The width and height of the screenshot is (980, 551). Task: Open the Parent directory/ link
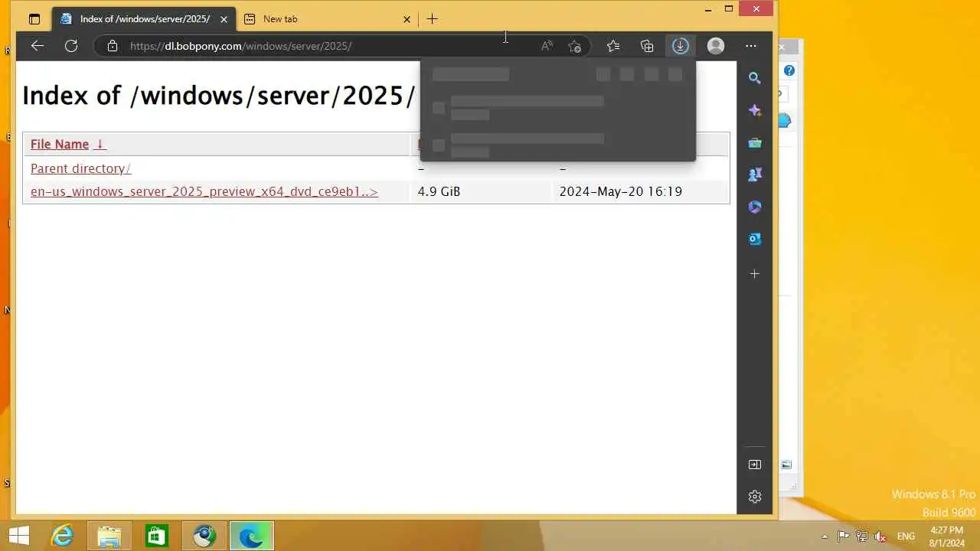[80, 168]
